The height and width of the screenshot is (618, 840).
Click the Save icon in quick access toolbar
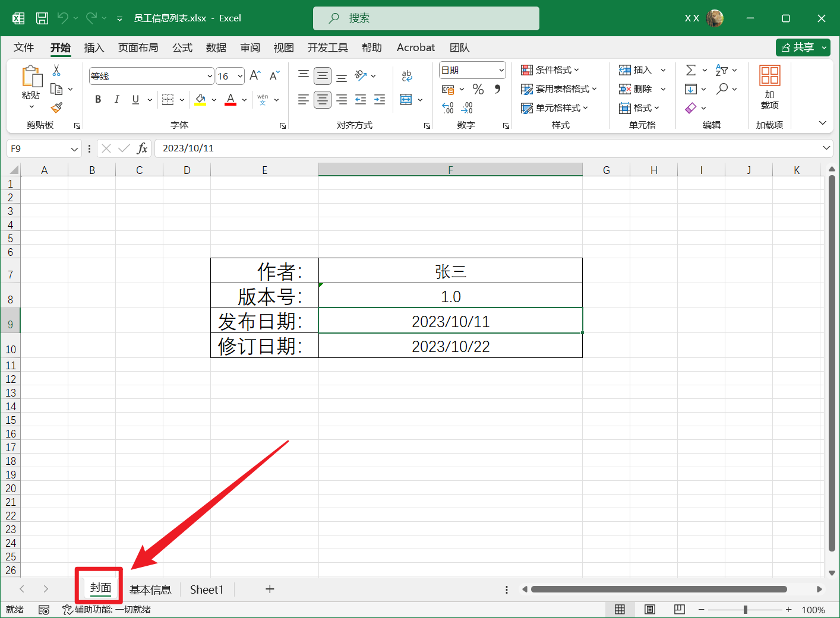[42, 18]
